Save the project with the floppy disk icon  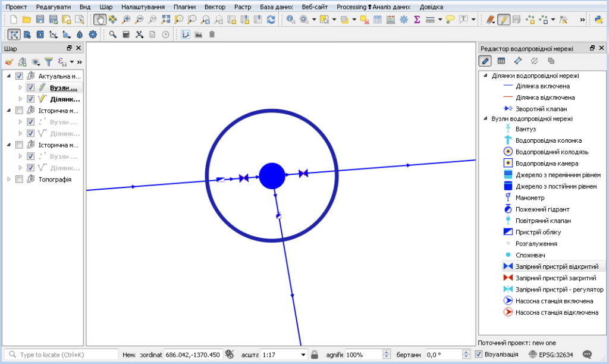40,20
